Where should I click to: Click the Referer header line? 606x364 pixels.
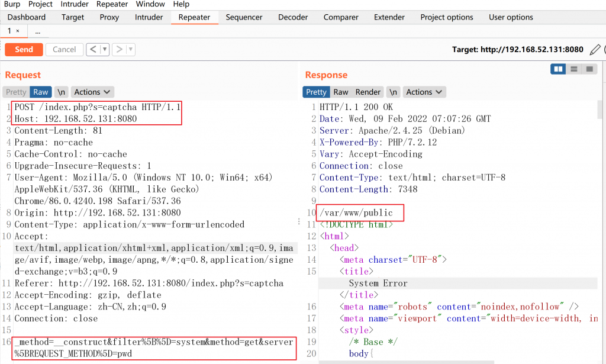click(149, 284)
